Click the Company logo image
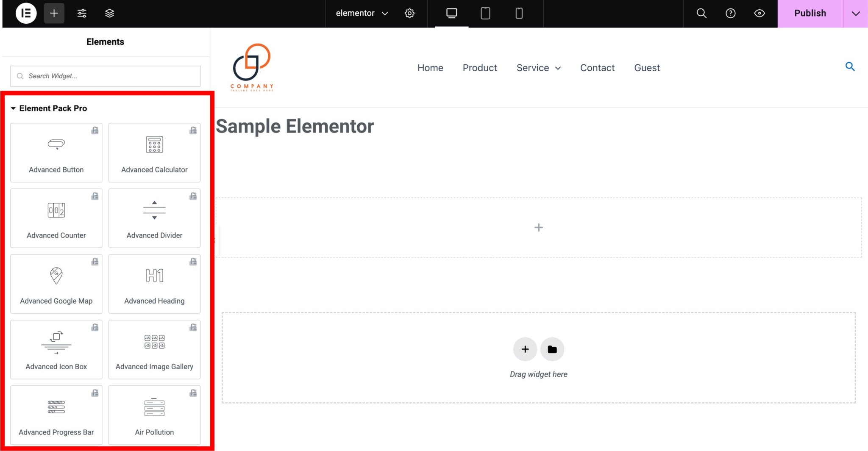Viewport: 868px width, 451px height. 252,67
